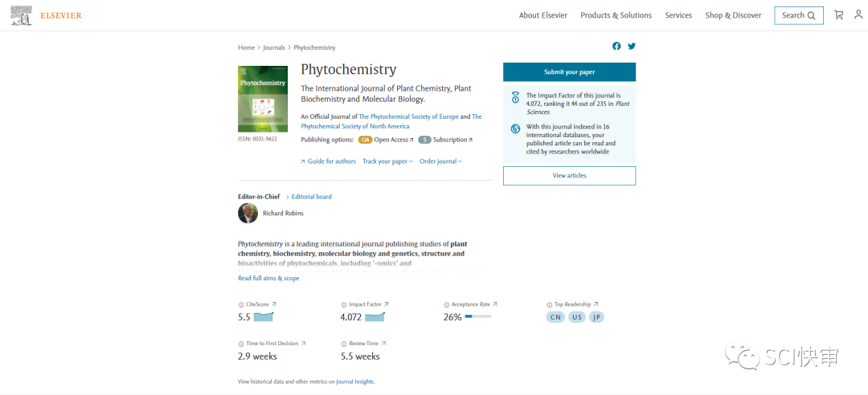Open the Shop & Discover menu
The height and width of the screenshot is (395, 868).
[733, 15]
